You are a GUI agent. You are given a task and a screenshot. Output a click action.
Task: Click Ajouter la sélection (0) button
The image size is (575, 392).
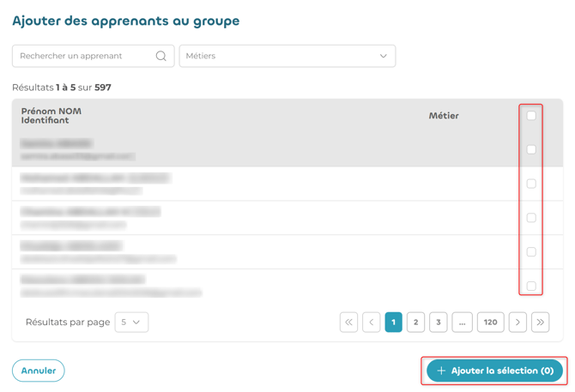point(494,371)
